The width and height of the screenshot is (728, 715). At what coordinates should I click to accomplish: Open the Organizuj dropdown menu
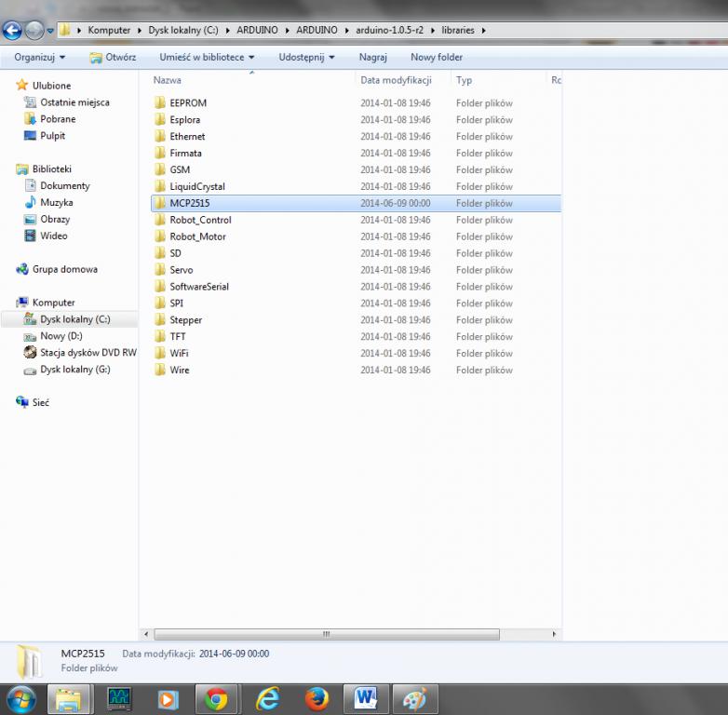pos(39,57)
